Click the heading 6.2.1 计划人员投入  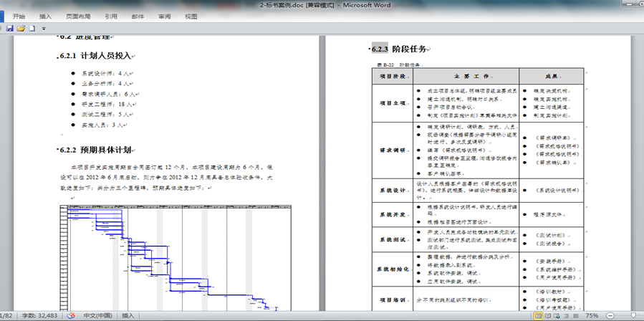[x=95, y=56]
